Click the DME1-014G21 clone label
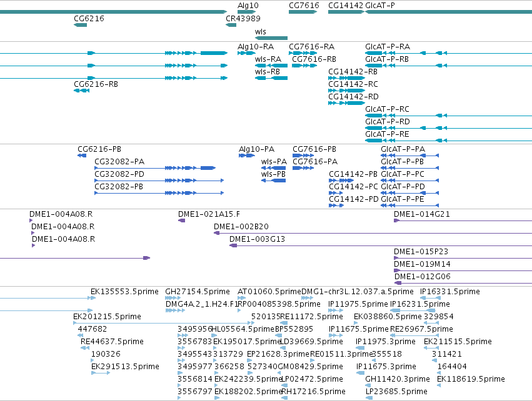 tap(422, 214)
